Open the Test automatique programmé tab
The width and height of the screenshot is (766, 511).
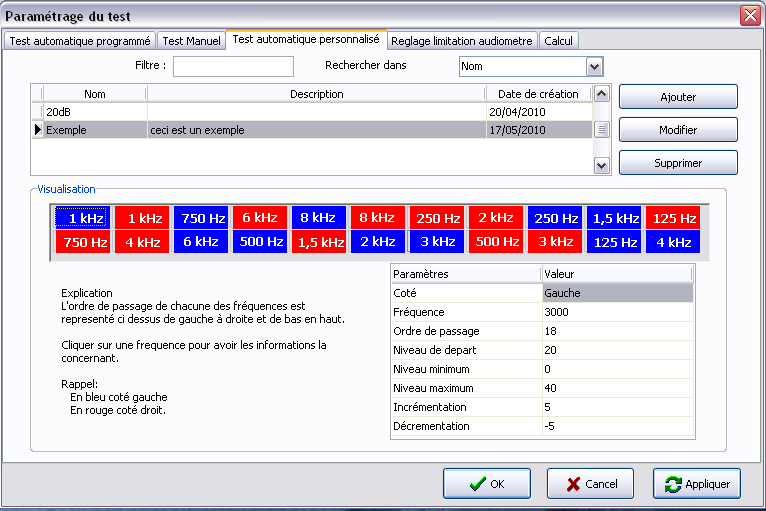point(80,41)
